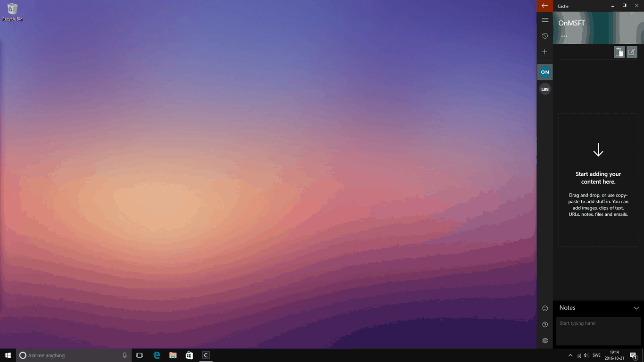Click the new note edit icon
The height and width of the screenshot is (362, 644).
(632, 52)
